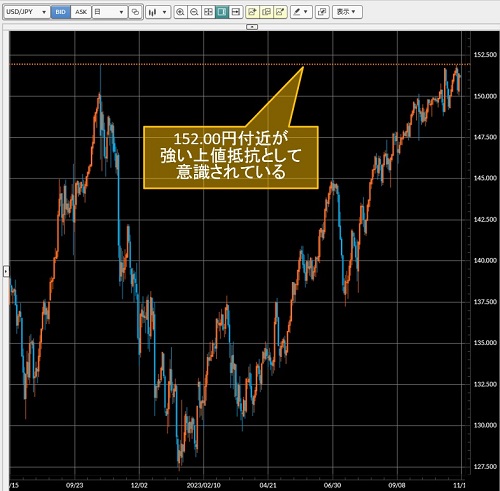Click the 12/02 date axis label
This screenshot has height=491, width=500.
pyautogui.click(x=139, y=485)
